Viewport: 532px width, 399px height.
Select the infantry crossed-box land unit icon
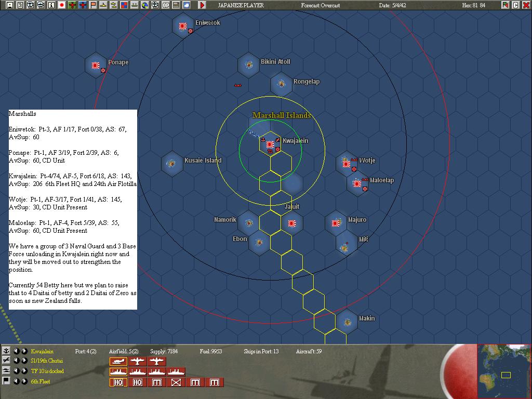176,382
